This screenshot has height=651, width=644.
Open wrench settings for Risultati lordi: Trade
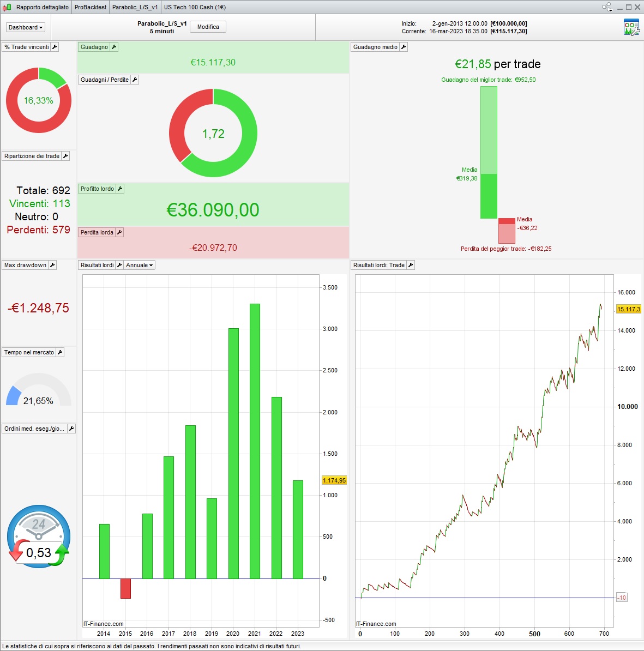410,266
